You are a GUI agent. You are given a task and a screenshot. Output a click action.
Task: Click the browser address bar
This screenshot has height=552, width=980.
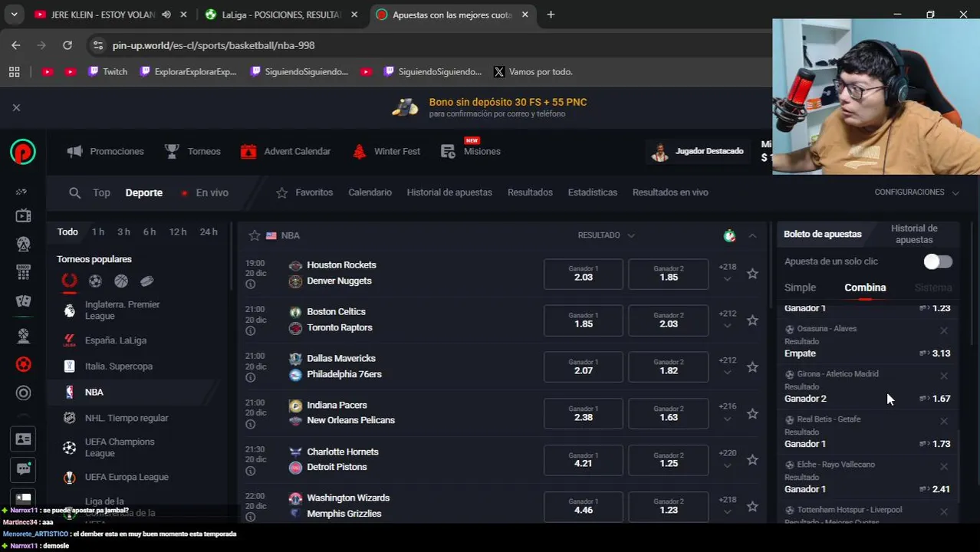coord(429,45)
